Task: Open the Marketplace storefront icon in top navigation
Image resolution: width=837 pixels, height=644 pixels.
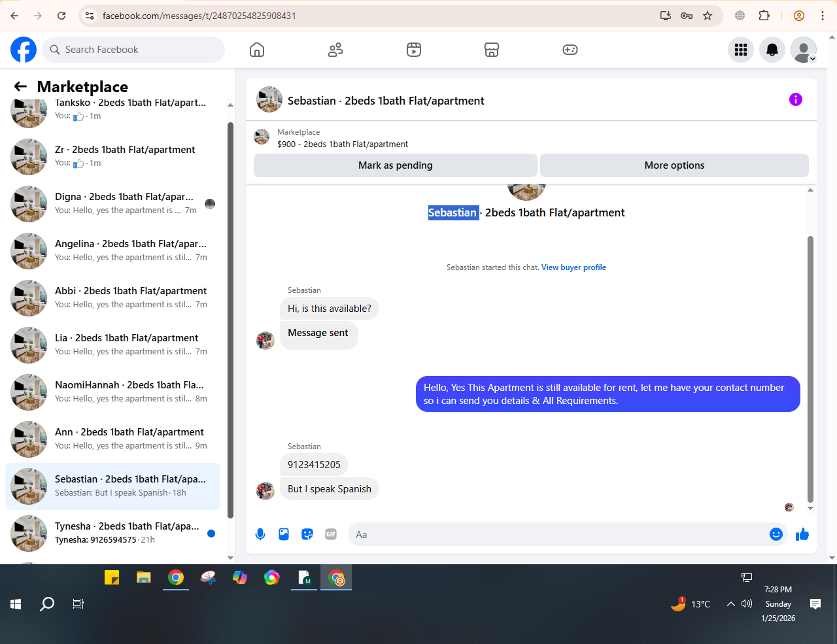Action: click(x=492, y=50)
